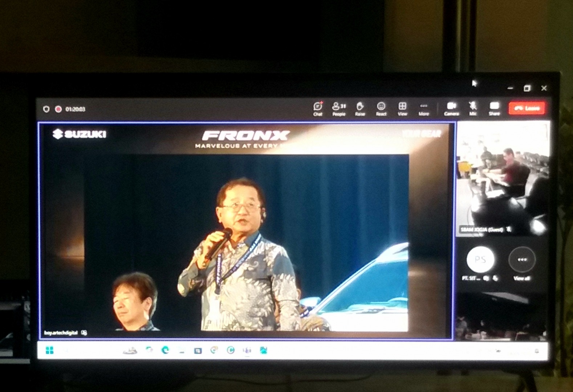Unmute the Mic
Image resolution: width=573 pixels, height=392 pixels.
click(x=473, y=109)
